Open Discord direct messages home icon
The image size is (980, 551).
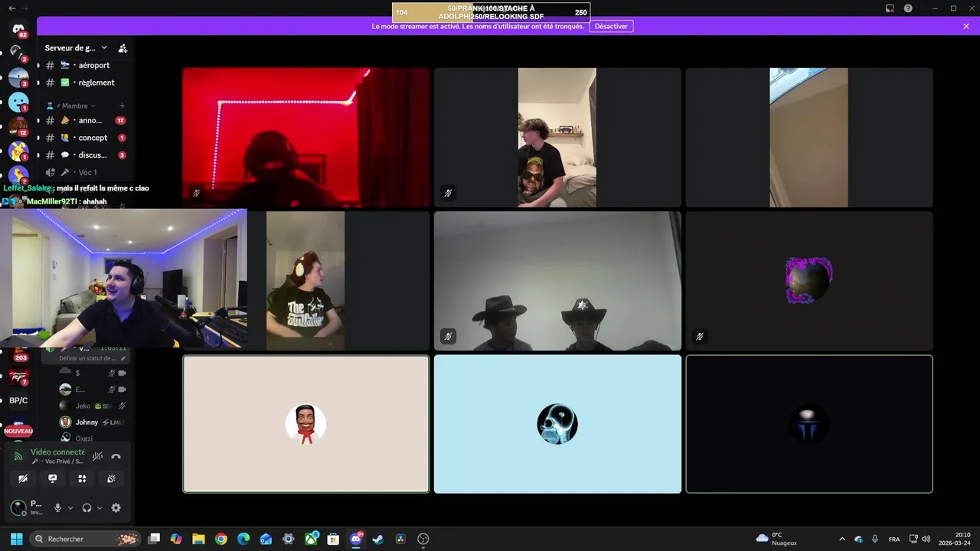point(18,29)
